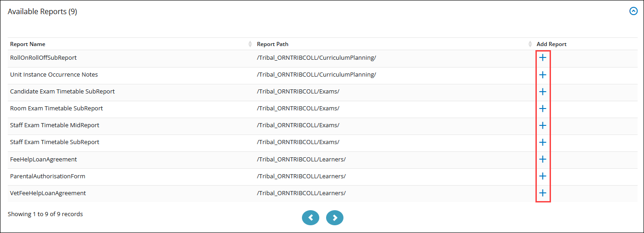Add the VetFeeHelpLoanAgreement report
644x233 pixels.
pos(543,193)
